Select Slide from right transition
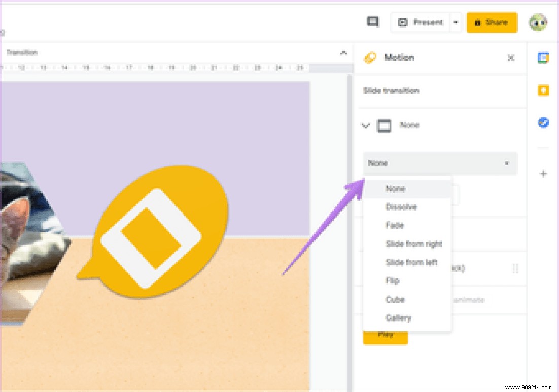Image resolution: width=559 pixels, height=392 pixels. (414, 244)
